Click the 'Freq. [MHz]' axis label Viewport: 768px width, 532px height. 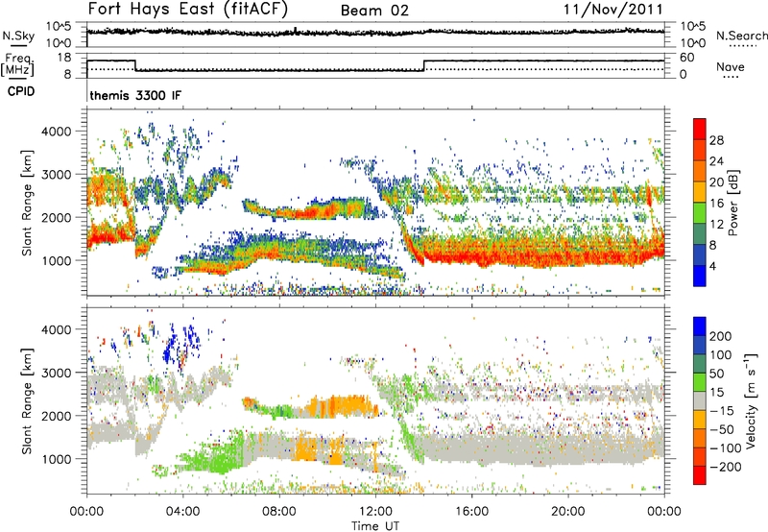(x=18, y=64)
